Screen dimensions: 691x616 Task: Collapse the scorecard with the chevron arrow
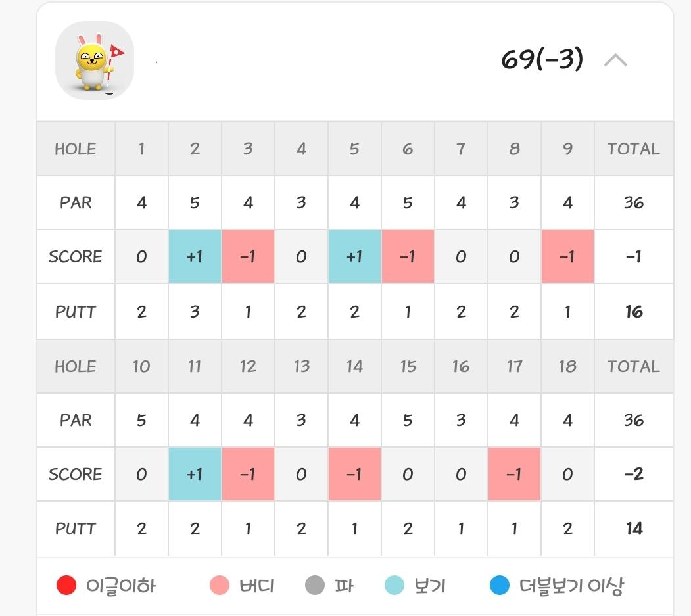[615, 60]
